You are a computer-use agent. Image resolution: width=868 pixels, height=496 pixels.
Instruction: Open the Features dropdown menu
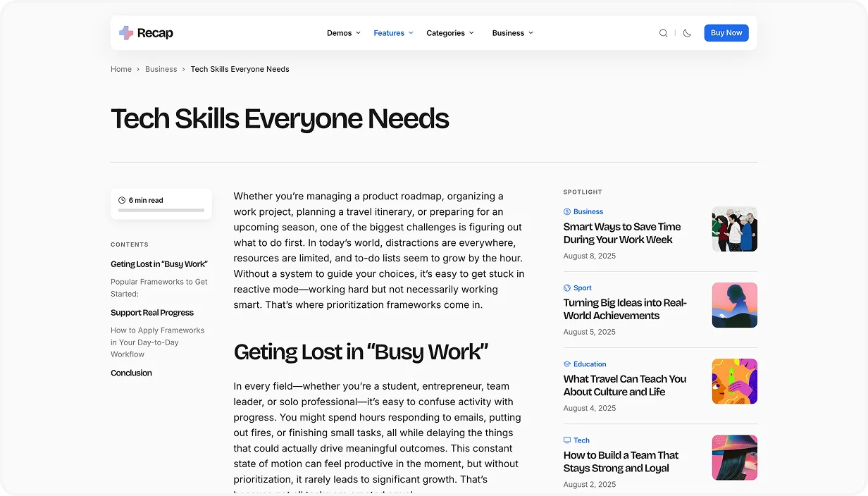393,33
